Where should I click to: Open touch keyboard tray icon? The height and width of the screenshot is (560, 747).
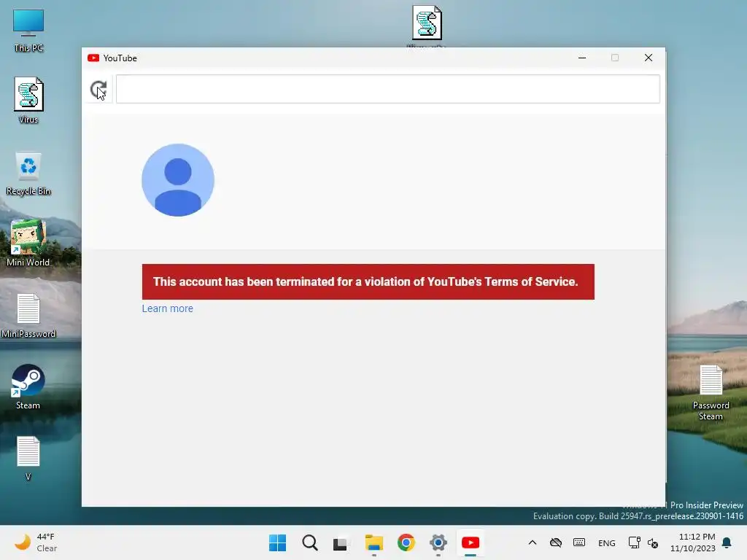click(579, 542)
